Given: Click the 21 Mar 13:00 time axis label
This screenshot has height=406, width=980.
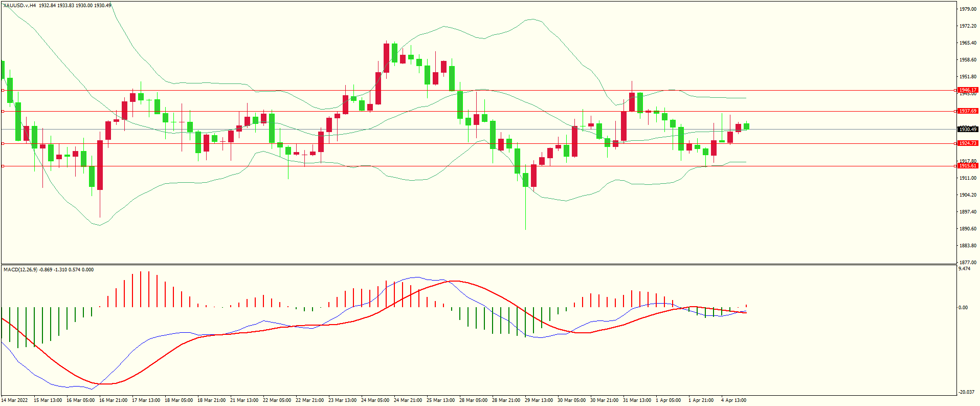Looking at the screenshot, I should point(244,400).
